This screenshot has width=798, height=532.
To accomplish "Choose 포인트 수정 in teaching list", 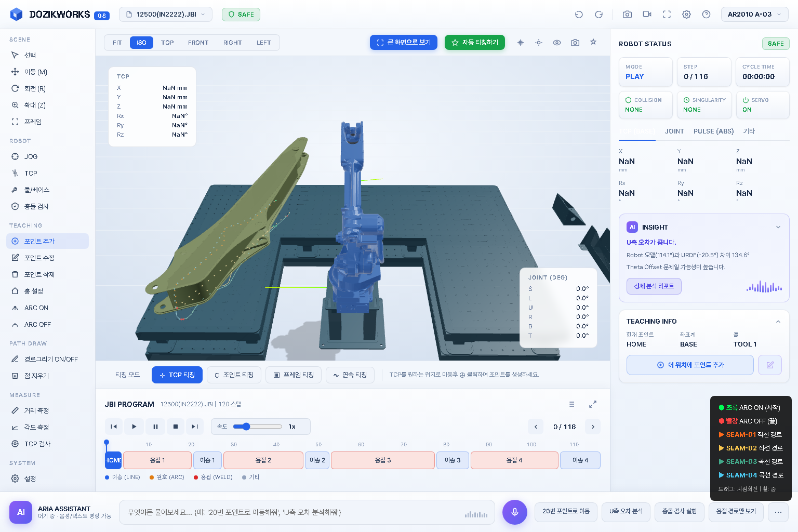I will click(47, 258).
